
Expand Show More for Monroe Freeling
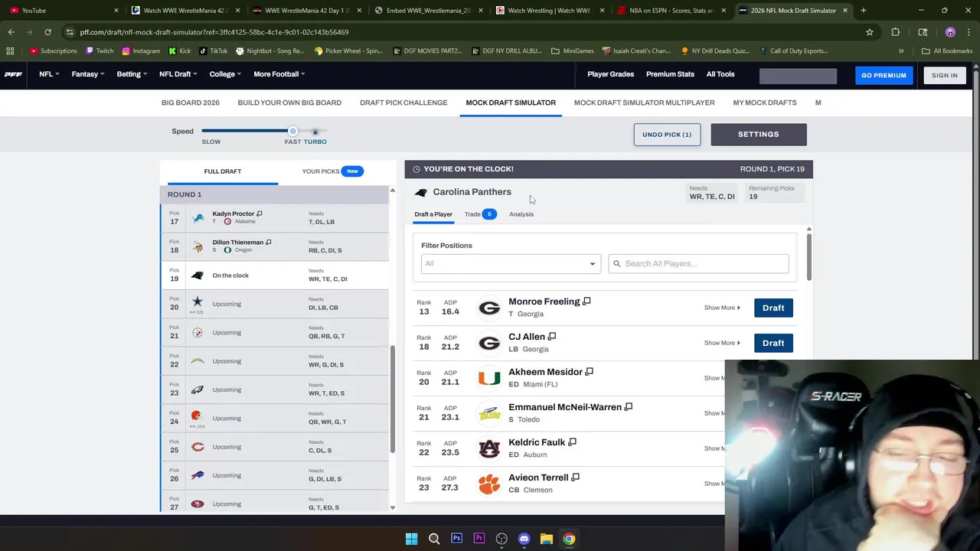click(722, 308)
